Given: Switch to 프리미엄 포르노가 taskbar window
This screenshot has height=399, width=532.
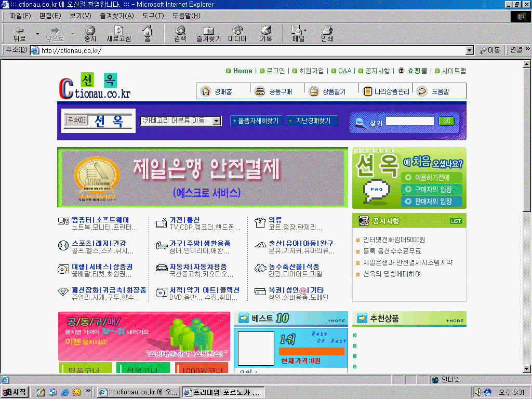Looking at the screenshot, I should click(223, 392).
